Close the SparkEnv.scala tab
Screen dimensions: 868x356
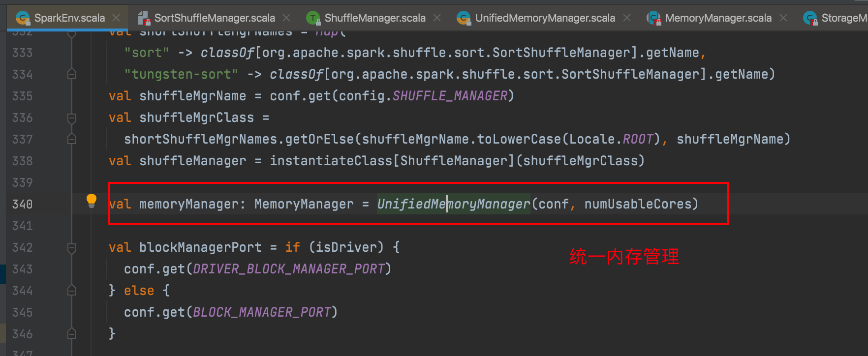pos(116,18)
